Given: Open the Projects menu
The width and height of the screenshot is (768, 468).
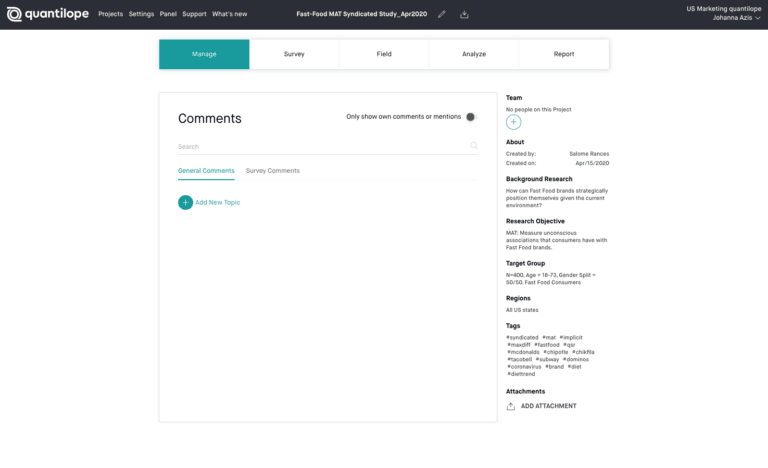Looking at the screenshot, I should coord(110,14).
